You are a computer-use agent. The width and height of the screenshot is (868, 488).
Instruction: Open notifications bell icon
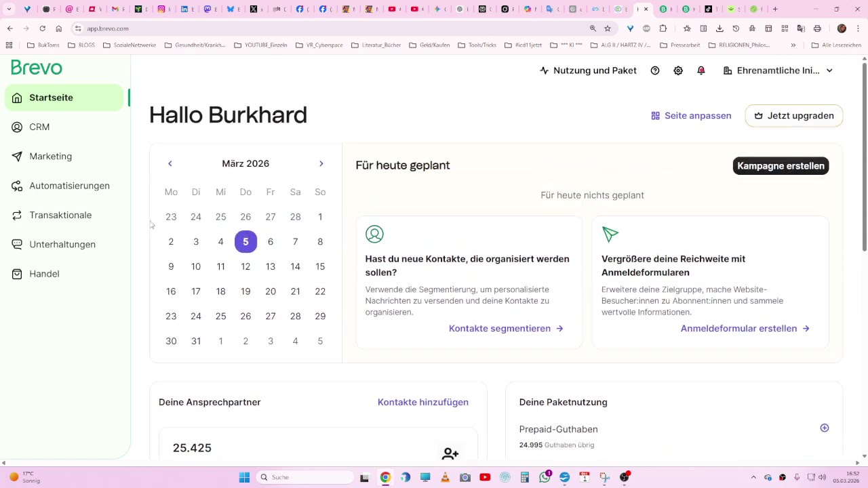pyautogui.click(x=701, y=70)
